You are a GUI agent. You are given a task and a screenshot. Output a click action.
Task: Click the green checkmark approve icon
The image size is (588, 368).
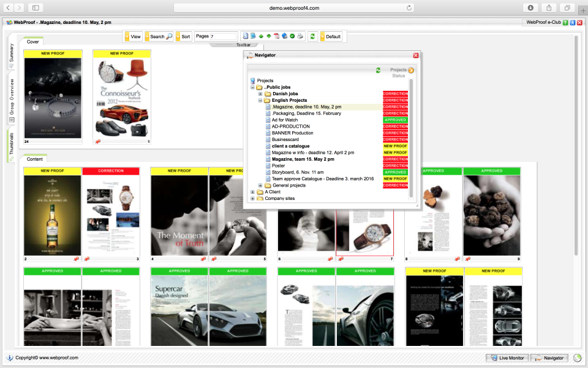[292, 36]
